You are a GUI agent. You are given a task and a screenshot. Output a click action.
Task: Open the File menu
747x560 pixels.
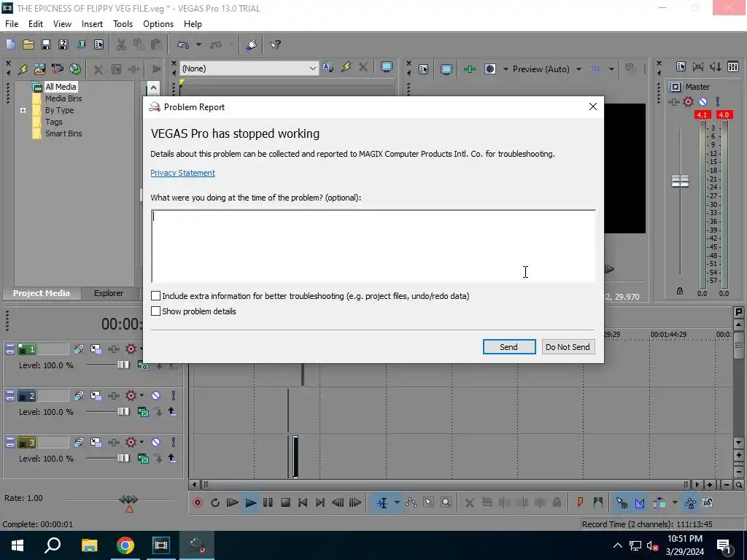[12, 24]
